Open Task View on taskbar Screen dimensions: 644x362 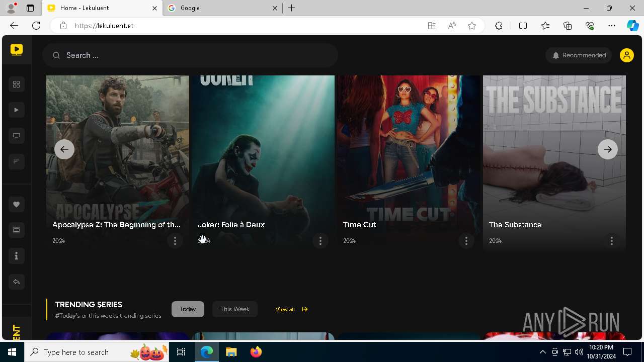pyautogui.click(x=182, y=352)
